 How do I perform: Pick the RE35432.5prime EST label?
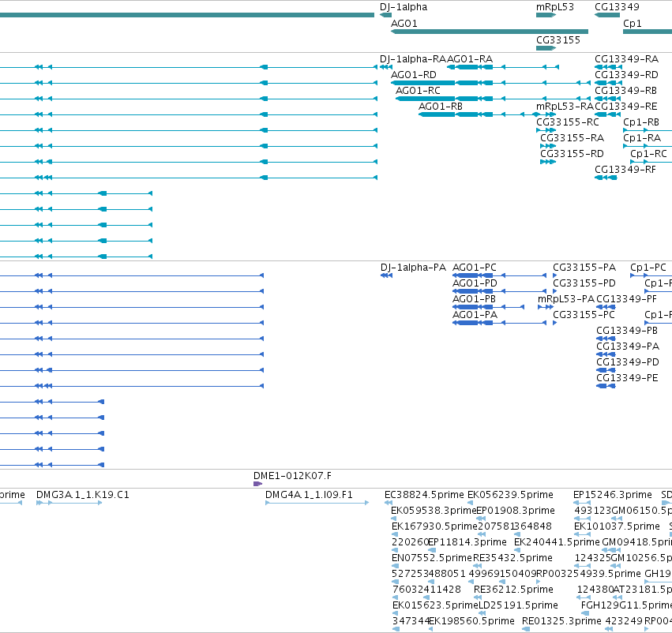click(x=512, y=558)
